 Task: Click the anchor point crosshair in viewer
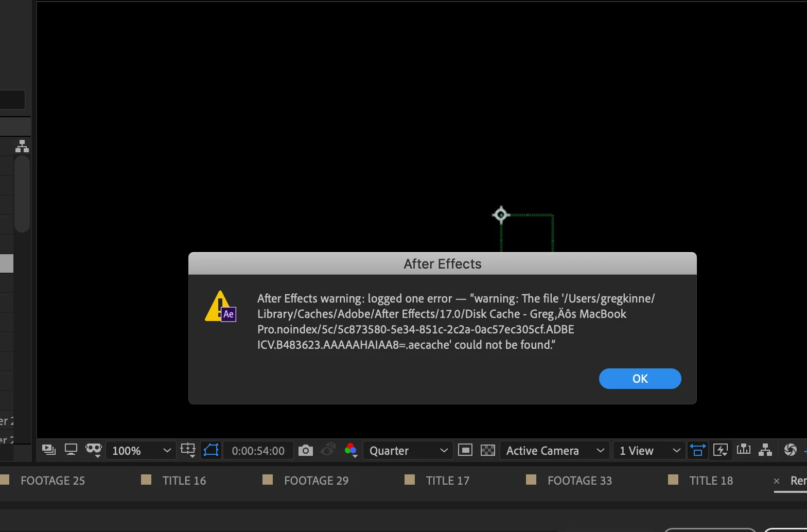click(501, 215)
